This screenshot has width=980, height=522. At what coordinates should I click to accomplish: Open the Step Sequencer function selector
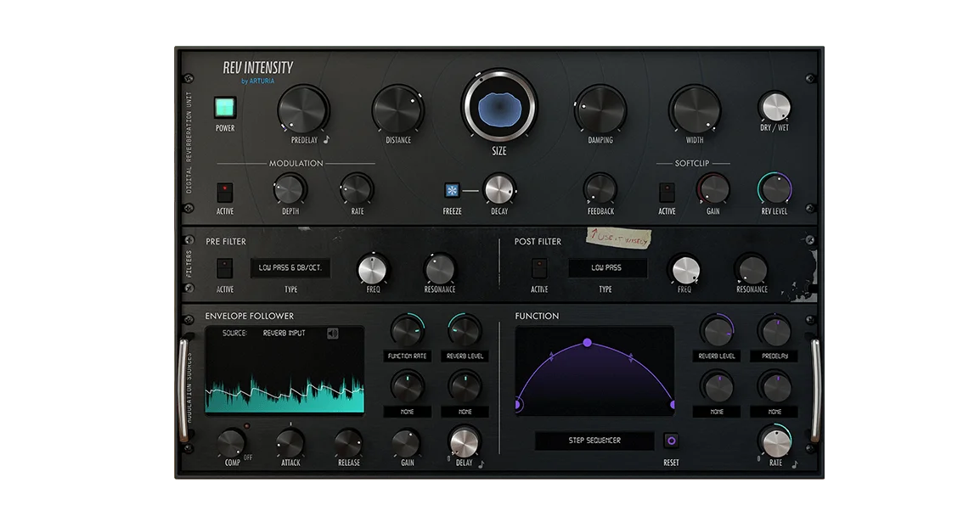click(594, 441)
